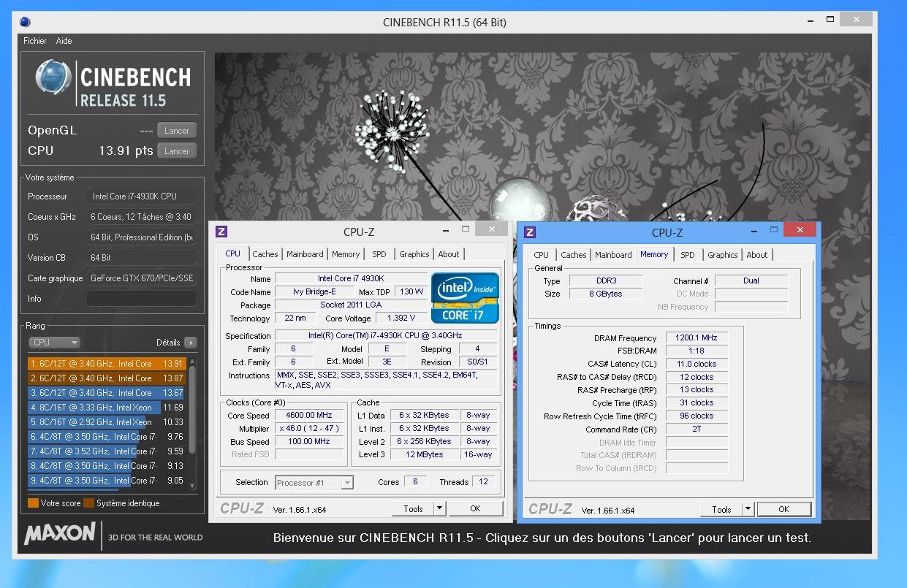Open the Fichier menu
The height and width of the screenshot is (588, 907).
35,41
